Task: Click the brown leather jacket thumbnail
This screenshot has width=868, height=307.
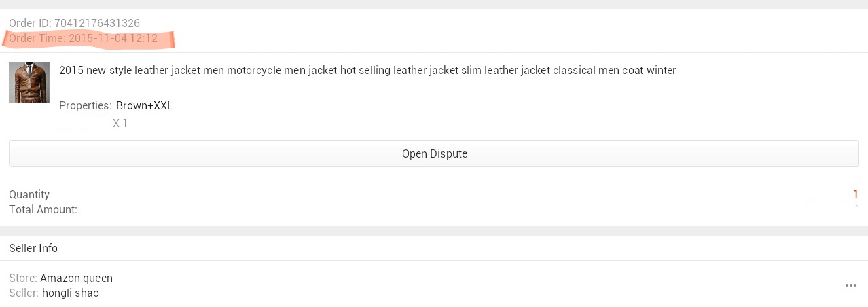Action: [x=29, y=83]
